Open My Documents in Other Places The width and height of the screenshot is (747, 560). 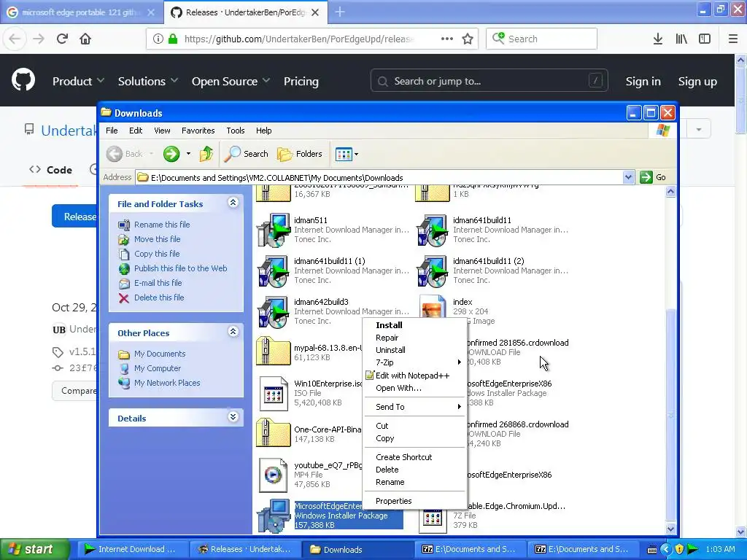160,354
